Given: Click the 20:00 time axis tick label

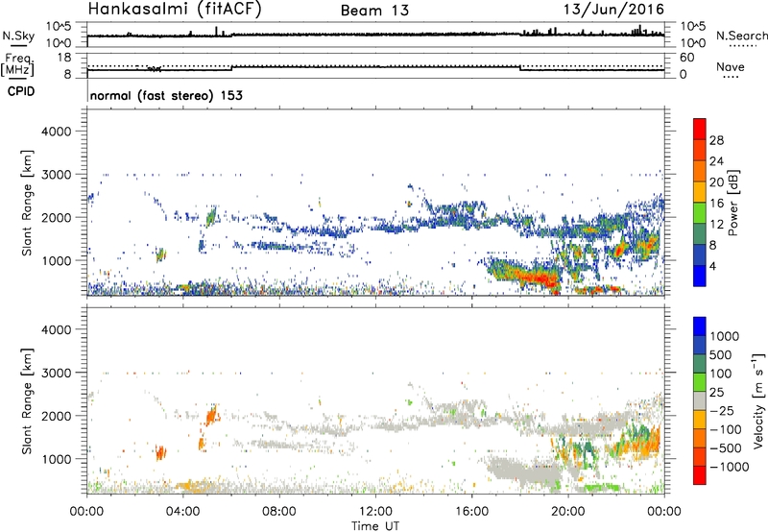Looking at the screenshot, I should coord(567,512).
